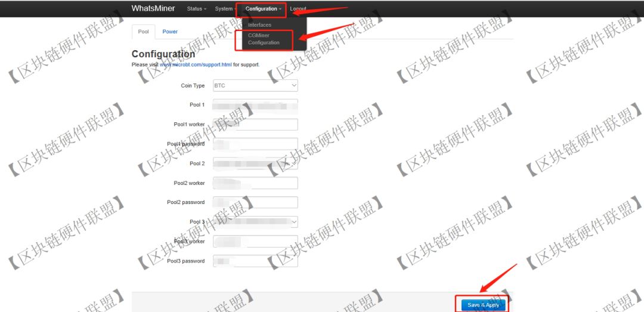This screenshot has height=312, width=644.
Task: Switch to the Pool tab
Action: tap(143, 32)
